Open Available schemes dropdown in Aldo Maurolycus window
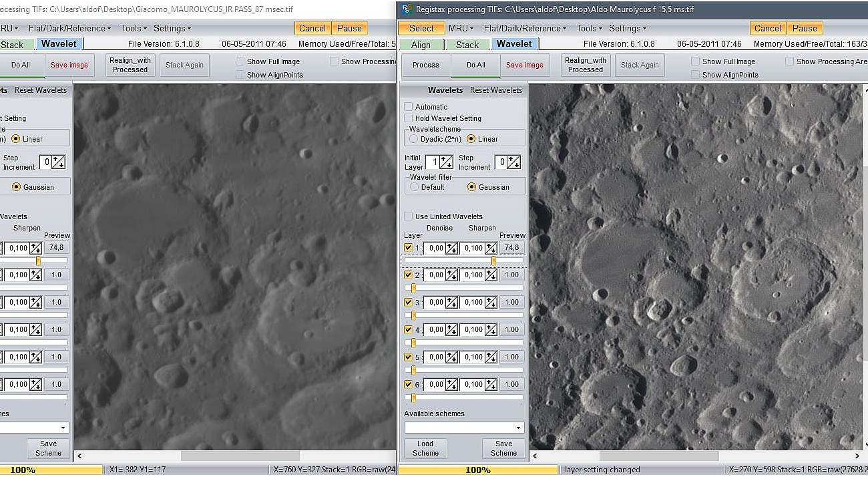Screen dimensions: 868x477 point(518,428)
